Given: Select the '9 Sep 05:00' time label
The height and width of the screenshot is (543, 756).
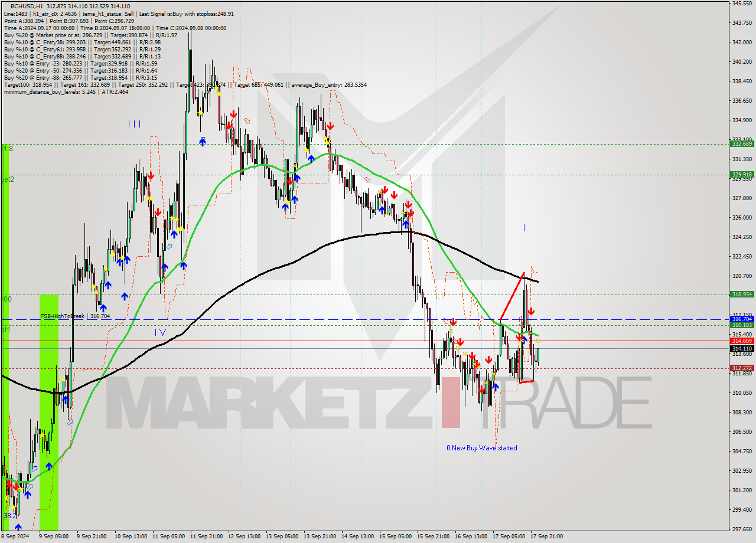Looking at the screenshot, I should coord(53,537).
